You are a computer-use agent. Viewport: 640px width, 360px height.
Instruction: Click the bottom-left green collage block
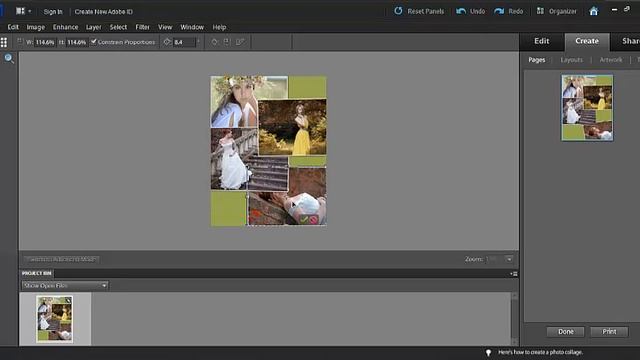pyautogui.click(x=228, y=209)
